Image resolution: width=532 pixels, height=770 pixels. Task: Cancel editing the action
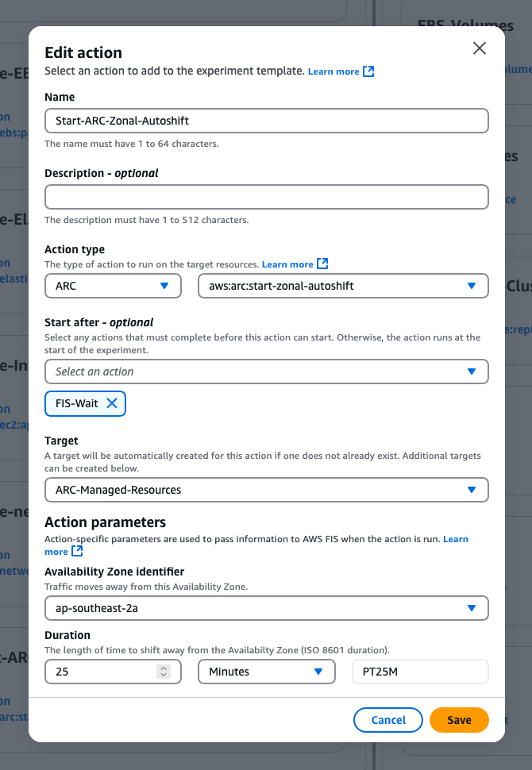388,720
